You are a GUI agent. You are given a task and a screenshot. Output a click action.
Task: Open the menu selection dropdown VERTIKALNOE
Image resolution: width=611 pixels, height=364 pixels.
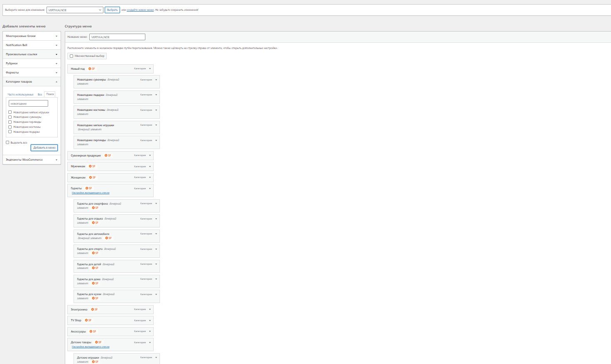click(75, 10)
